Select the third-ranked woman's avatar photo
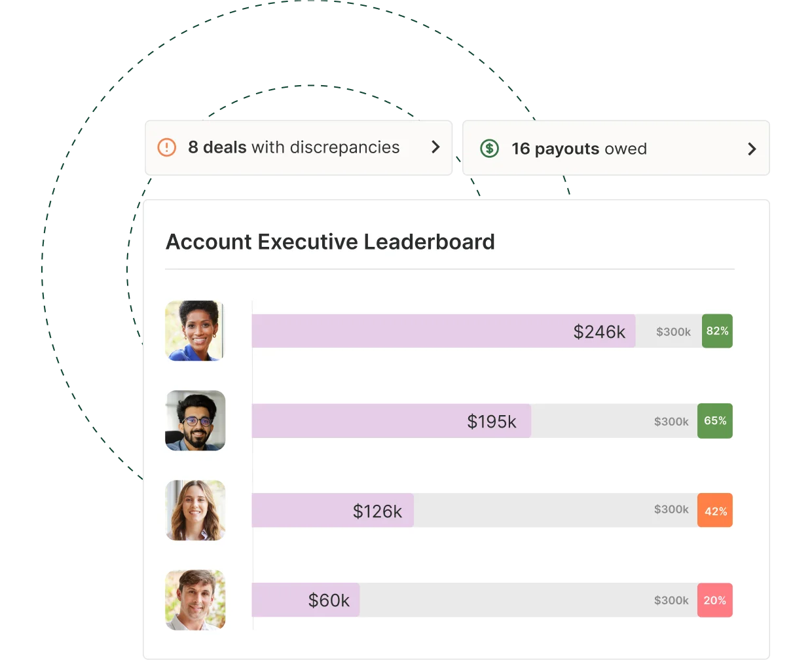This screenshot has height=660, width=812. pos(195,510)
